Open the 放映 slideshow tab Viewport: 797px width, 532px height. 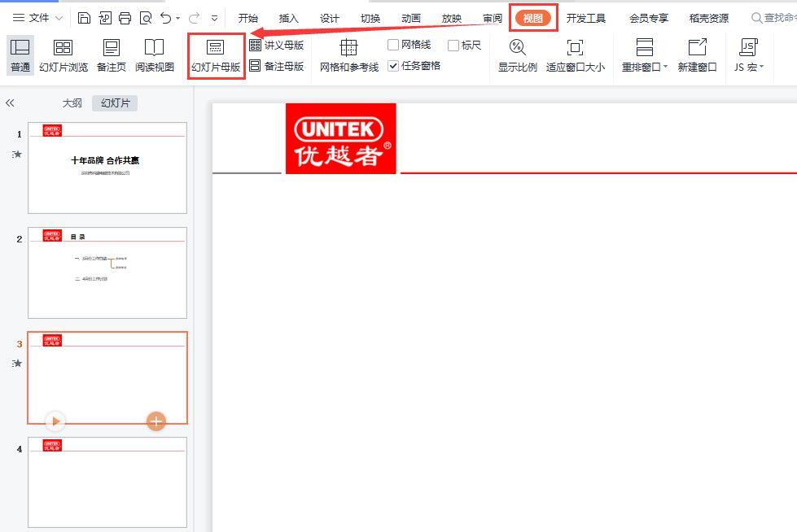(x=451, y=18)
